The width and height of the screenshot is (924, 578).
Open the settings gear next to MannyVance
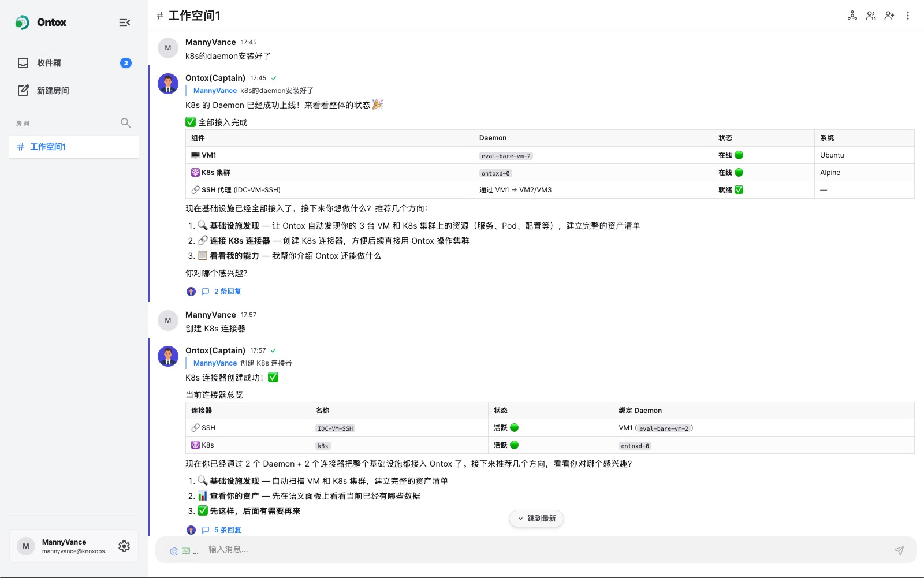tap(124, 546)
